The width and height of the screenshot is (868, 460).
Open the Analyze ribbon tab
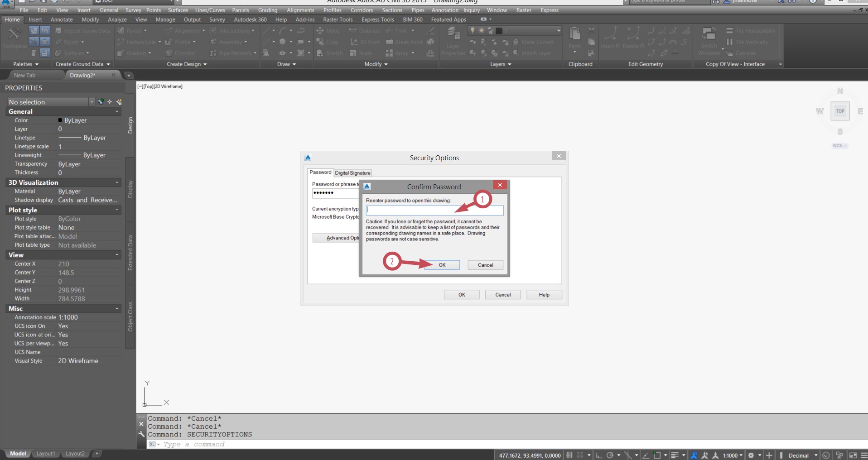pyautogui.click(x=117, y=19)
